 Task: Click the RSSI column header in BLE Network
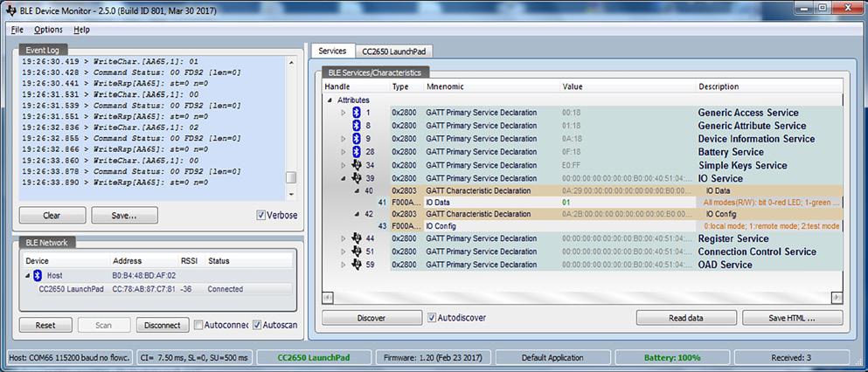[191, 261]
